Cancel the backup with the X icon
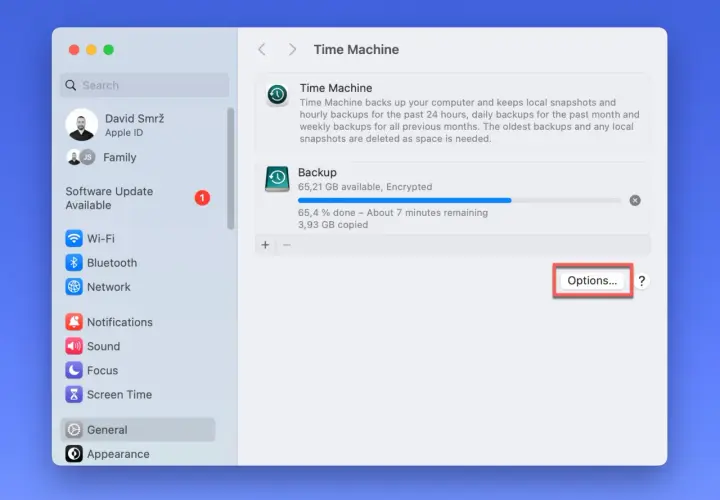720x500 pixels. click(x=635, y=200)
